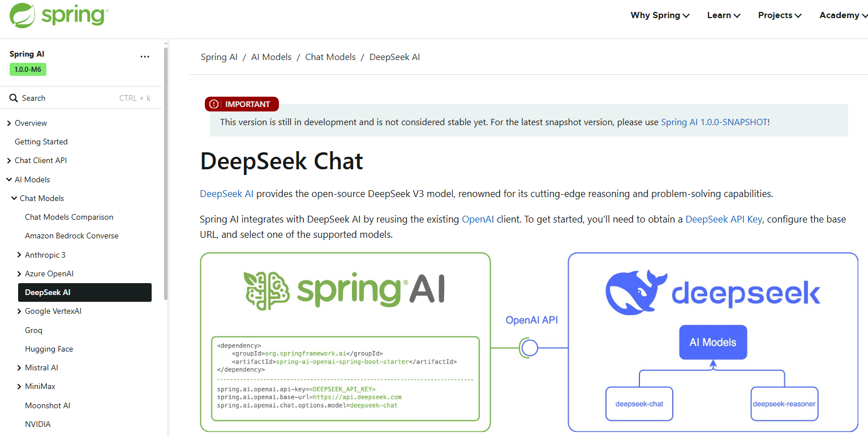Click the search magnifier icon
This screenshot has height=436, width=868.
tap(14, 98)
